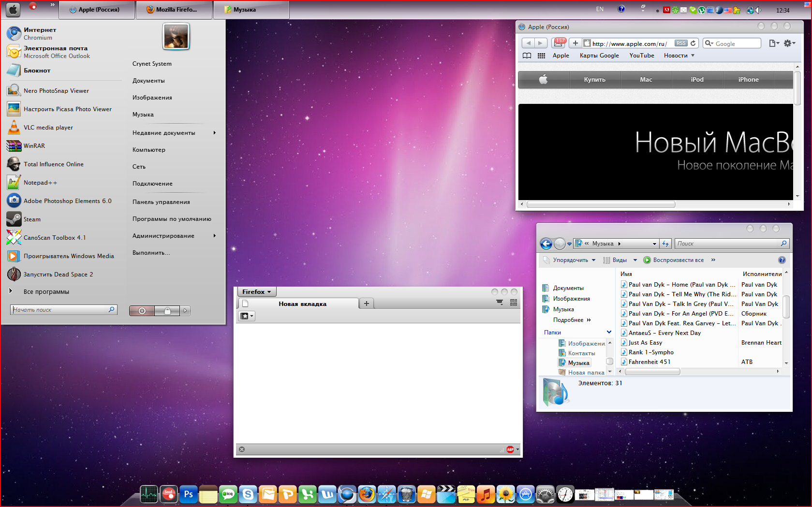
Task: Show the bookmarks library book icon
Action: click(527, 56)
